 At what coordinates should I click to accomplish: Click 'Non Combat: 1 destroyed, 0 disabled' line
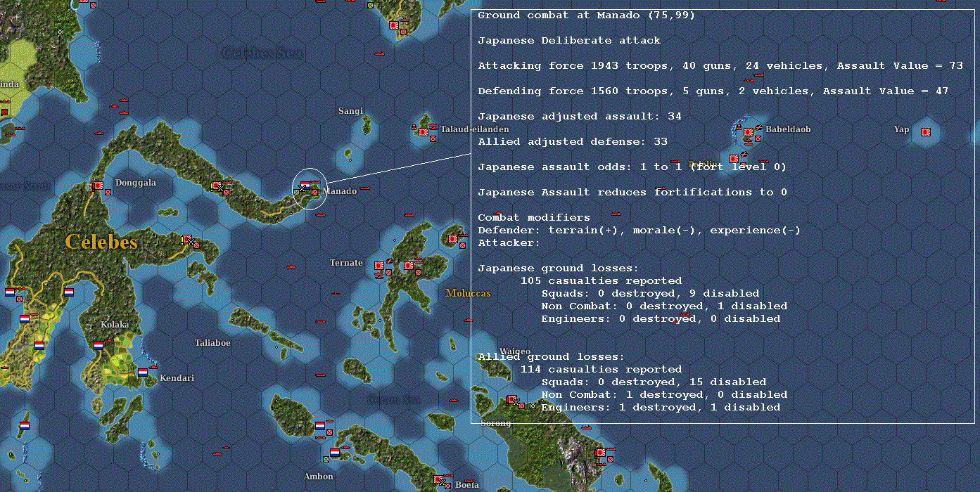click(x=664, y=395)
